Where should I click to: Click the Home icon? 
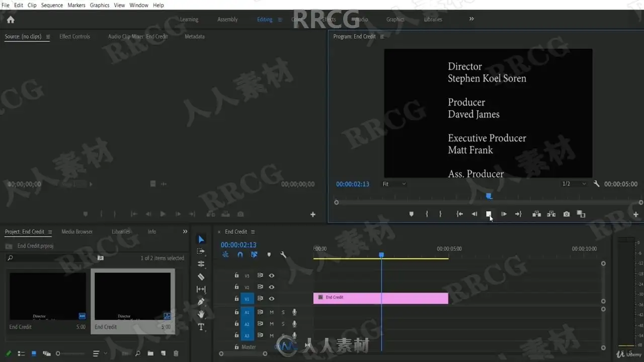click(x=11, y=20)
